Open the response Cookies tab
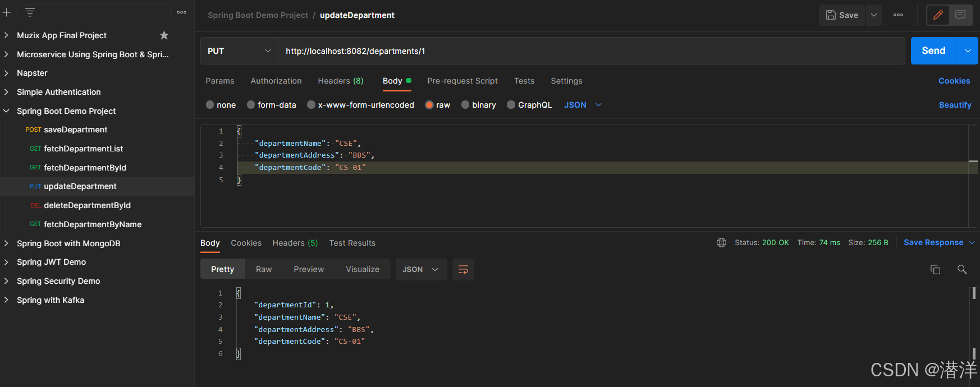The height and width of the screenshot is (387, 980). tap(246, 243)
